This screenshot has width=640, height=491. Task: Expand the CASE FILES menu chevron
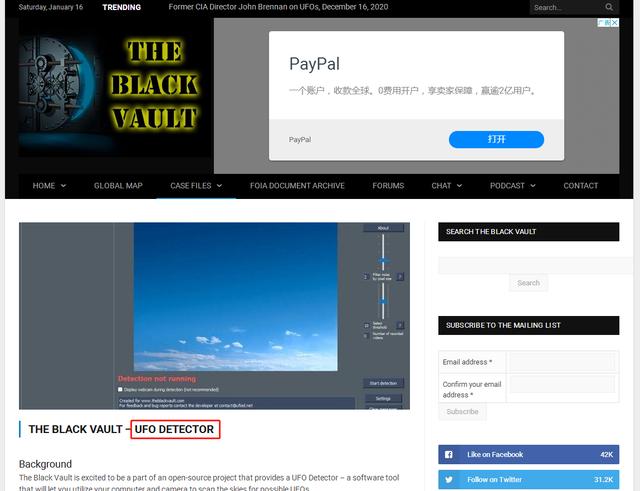point(219,186)
